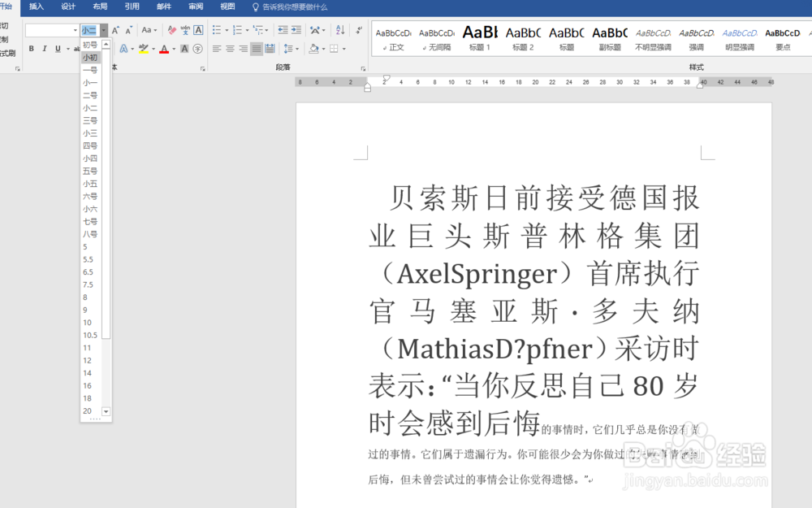
Task: Toggle bold formatting
Action: pyautogui.click(x=31, y=49)
